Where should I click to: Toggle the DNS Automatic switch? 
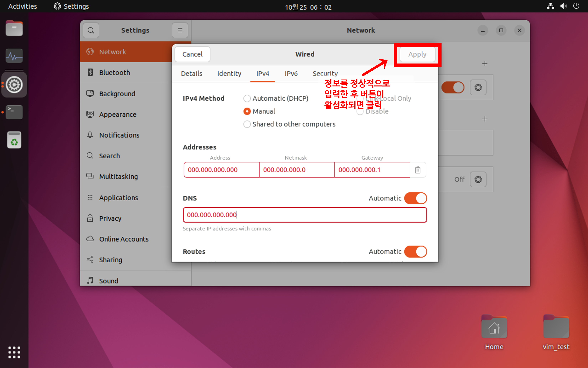pos(415,198)
